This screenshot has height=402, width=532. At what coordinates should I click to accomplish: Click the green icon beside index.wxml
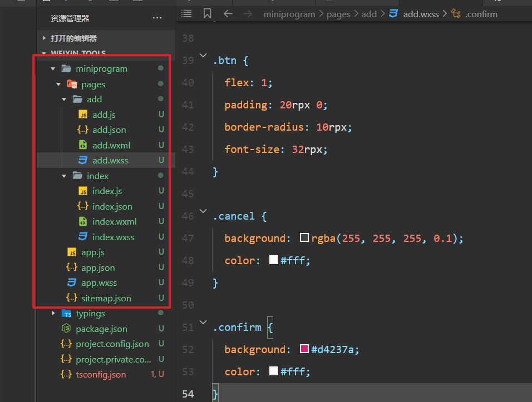click(x=83, y=221)
